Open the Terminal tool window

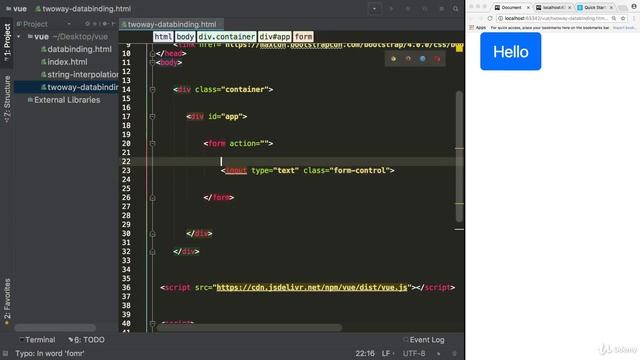click(37, 340)
